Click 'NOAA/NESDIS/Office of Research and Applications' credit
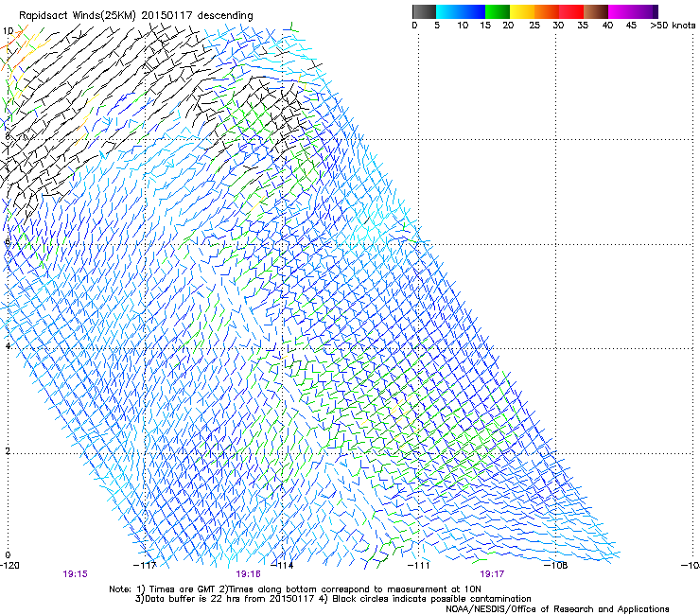Viewport: 700px width, 615px height. point(557,609)
